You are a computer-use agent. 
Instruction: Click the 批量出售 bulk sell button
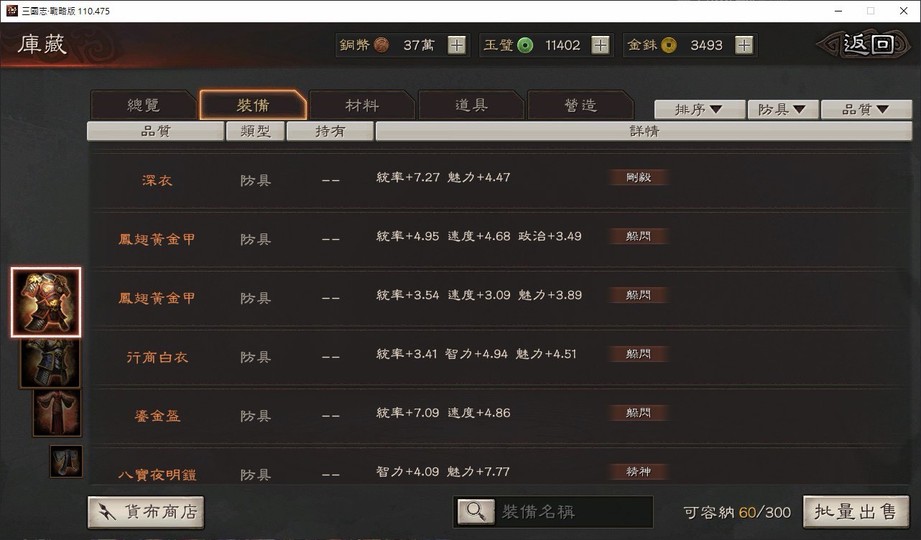click(856, 512)
